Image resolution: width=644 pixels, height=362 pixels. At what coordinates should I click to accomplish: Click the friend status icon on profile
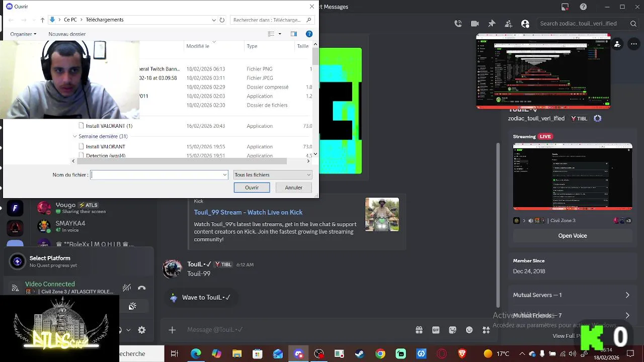[618, 44]
